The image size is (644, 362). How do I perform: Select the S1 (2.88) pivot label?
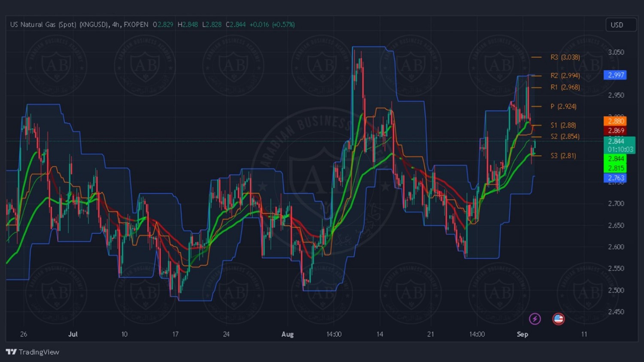coord(563,125)
